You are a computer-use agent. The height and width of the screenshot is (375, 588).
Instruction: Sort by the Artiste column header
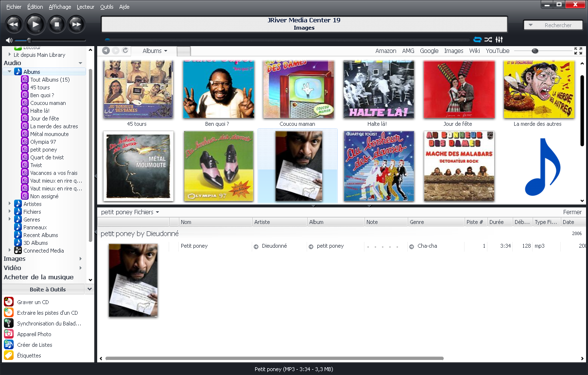pyautogui.click(x=280, y=222)
